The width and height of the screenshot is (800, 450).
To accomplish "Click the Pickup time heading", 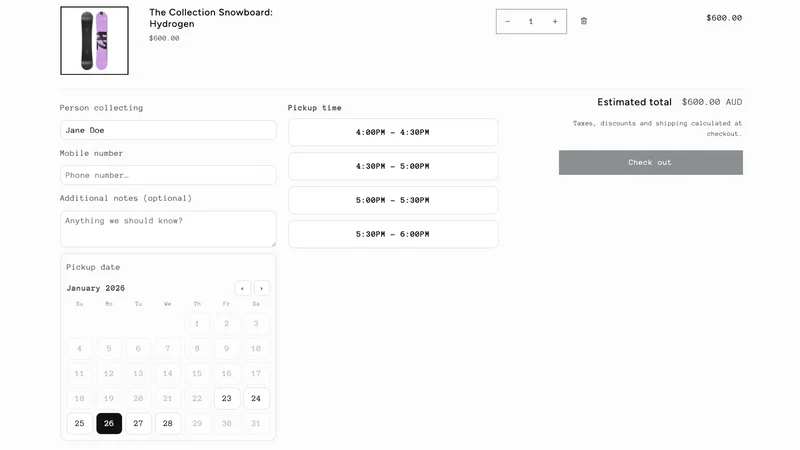I will click(315, 108).
